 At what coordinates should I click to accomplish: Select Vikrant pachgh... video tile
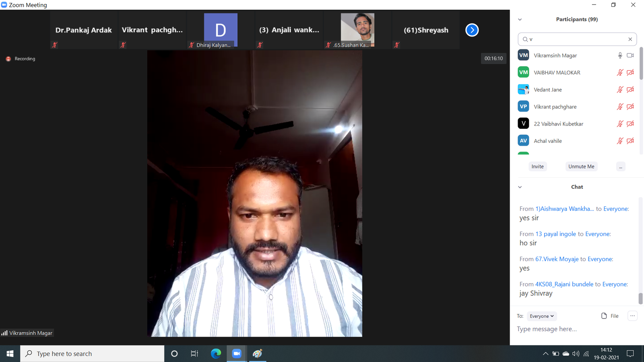(x=152, y=30)
